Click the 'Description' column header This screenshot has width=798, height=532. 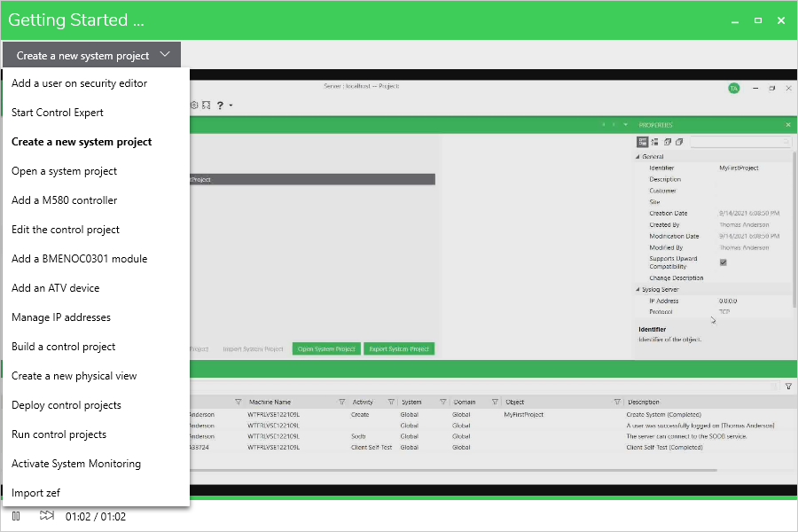point(644,403)
